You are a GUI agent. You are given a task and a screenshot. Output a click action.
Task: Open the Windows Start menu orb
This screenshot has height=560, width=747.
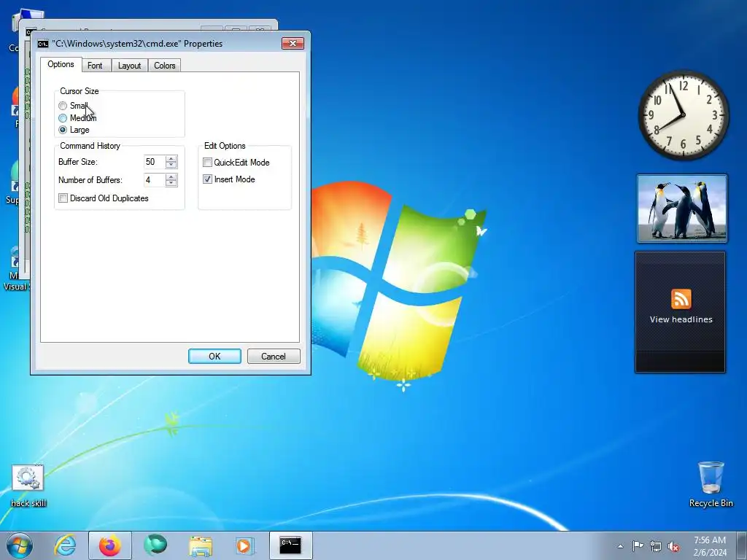pyautogui.click(x=20, y=545)
